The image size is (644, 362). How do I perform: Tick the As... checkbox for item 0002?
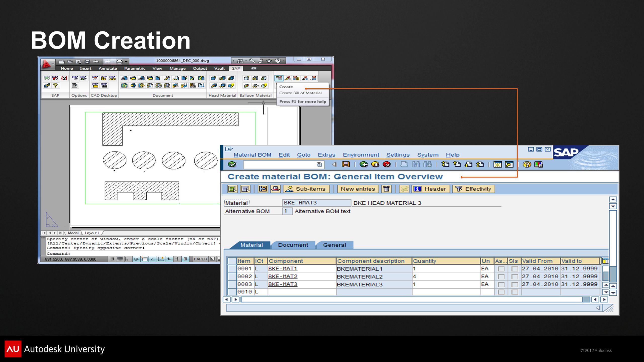501,277
